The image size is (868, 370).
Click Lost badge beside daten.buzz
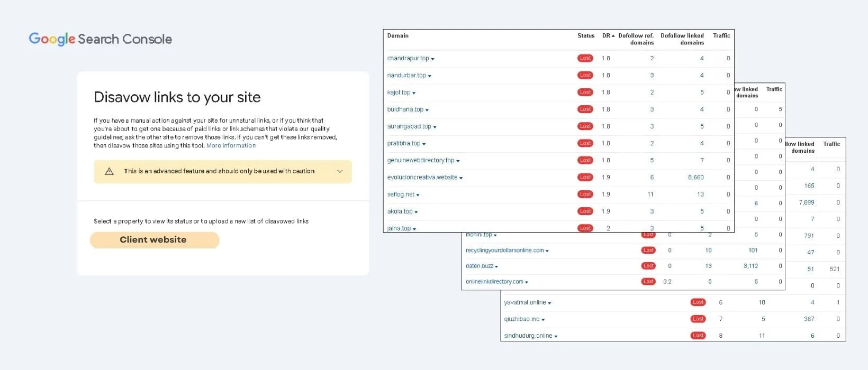click(x=648, y=266)
